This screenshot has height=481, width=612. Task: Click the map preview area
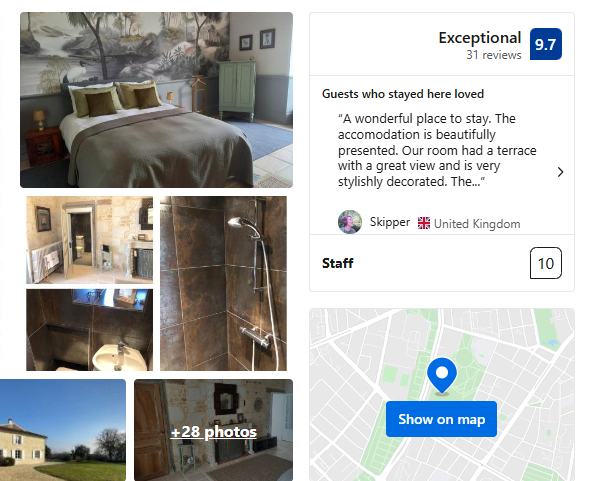442,395
